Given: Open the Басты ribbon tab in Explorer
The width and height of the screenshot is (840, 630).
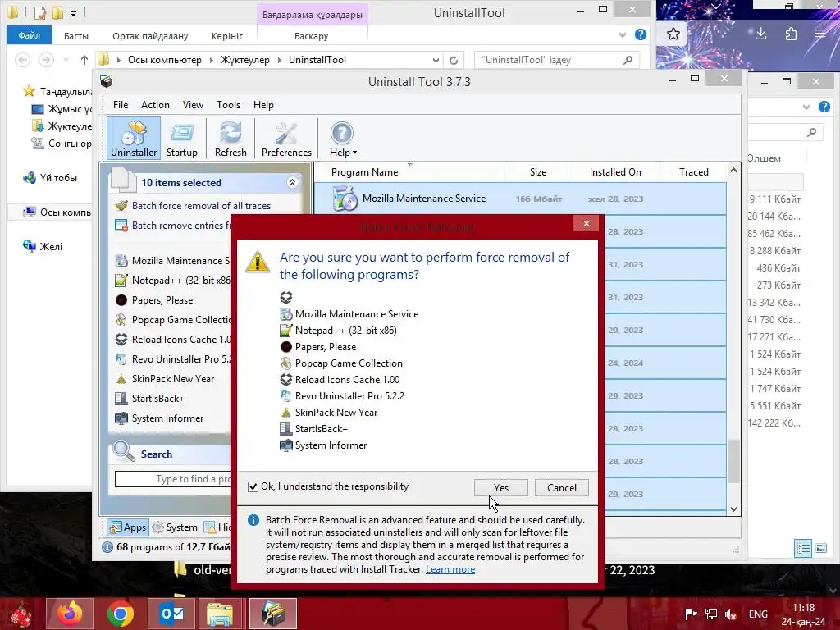Looking at the screenshot, I should (76, 36).
